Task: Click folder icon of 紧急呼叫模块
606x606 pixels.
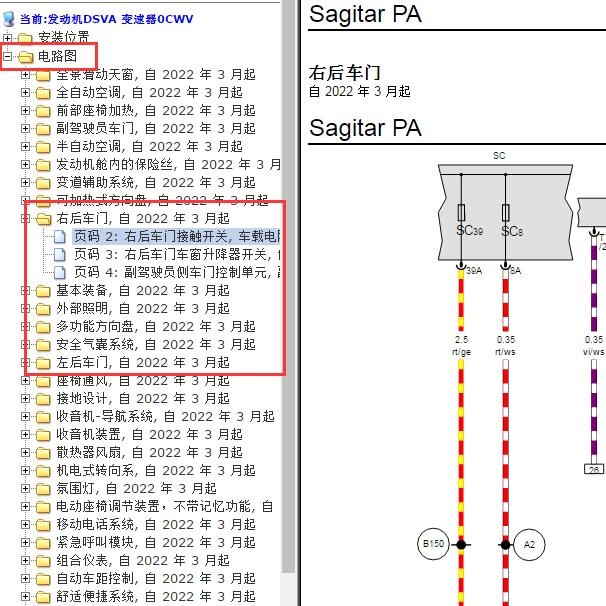Action: tap(43, 543)
